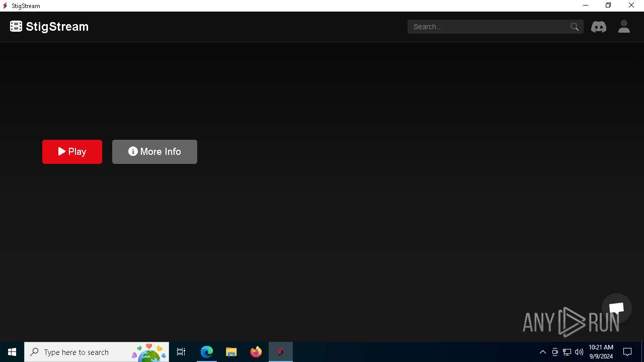Click the red Play button
Screen dimensions: 644x362
pyautogui.click(x=72, y=152)
